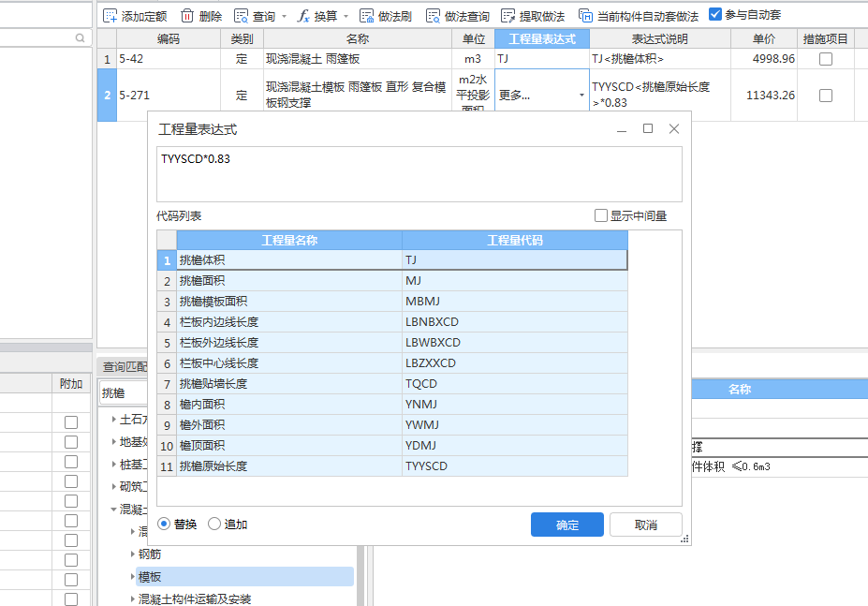The width and height of the screenshot is (868, 606).
Task: Select the 栏板中心线长度 row
Action: [392, 362]
